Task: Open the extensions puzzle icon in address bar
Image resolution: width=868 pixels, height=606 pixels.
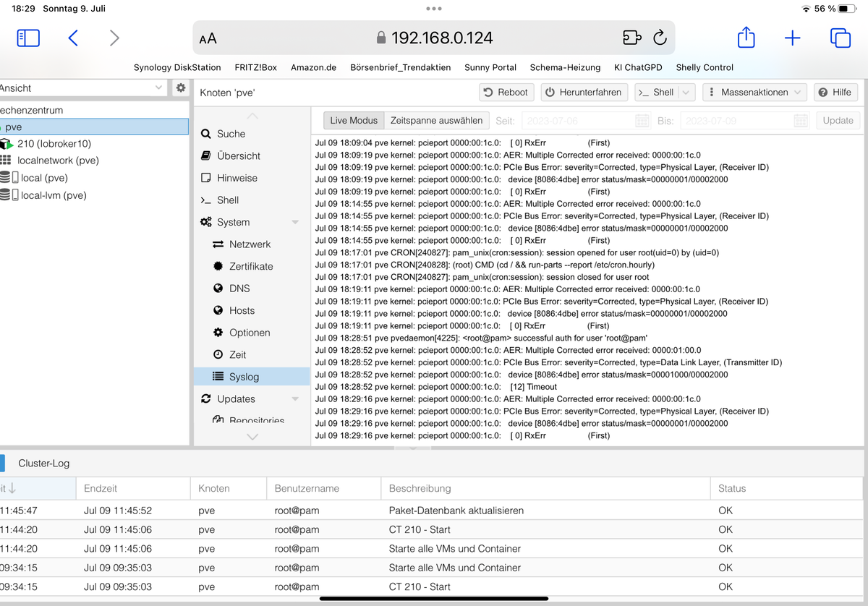Action: click(x=631, y=38)
